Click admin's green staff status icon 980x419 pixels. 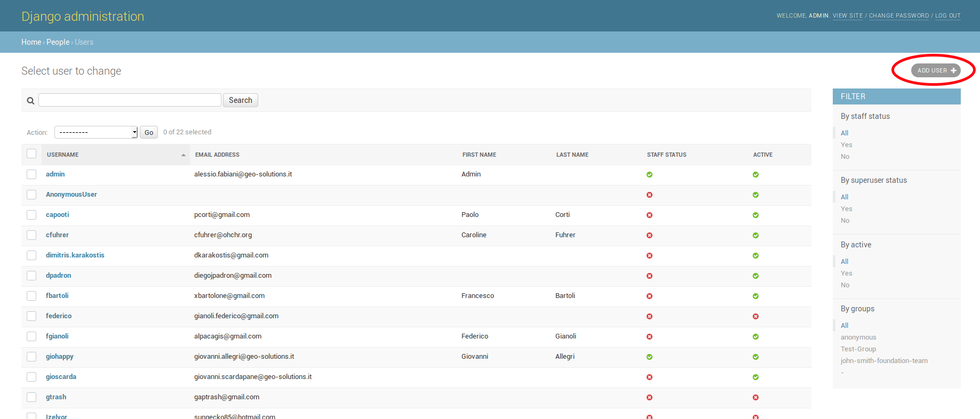click(x=649, y=175)
